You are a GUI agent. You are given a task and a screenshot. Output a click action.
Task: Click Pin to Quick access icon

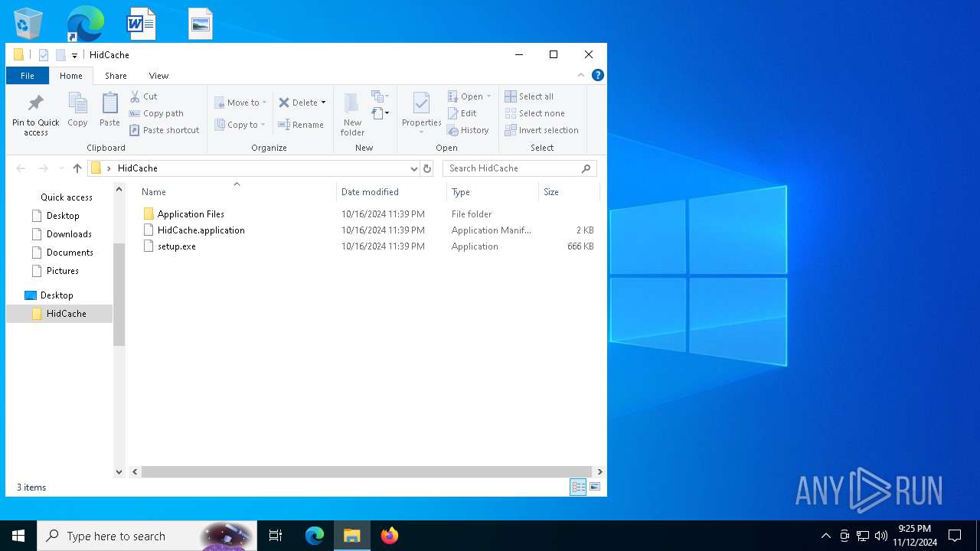tap(35, 104)
